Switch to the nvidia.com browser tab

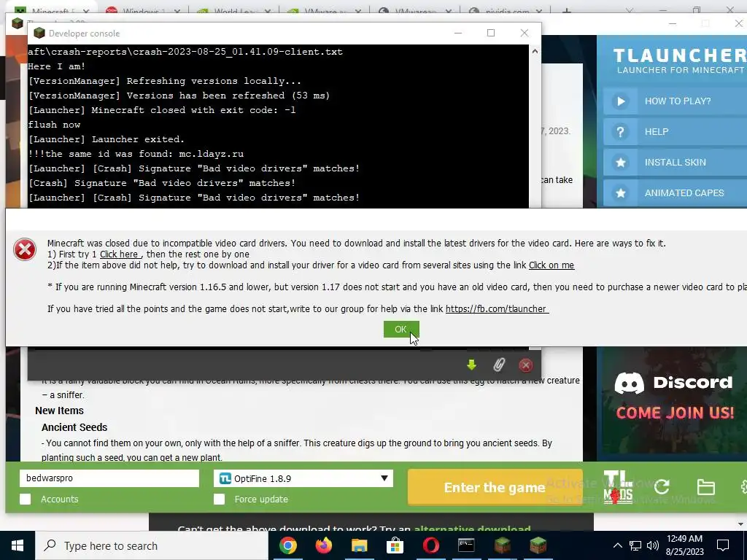(506, 10)
